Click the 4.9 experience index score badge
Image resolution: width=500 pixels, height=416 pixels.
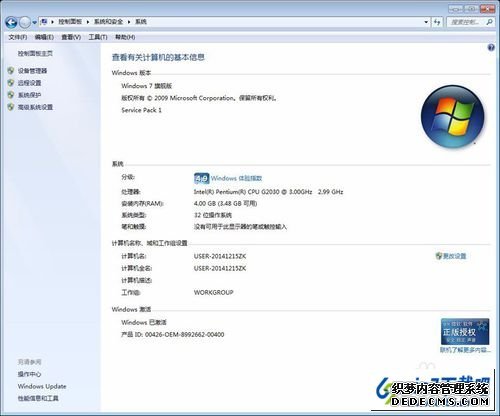pos(201,178)
